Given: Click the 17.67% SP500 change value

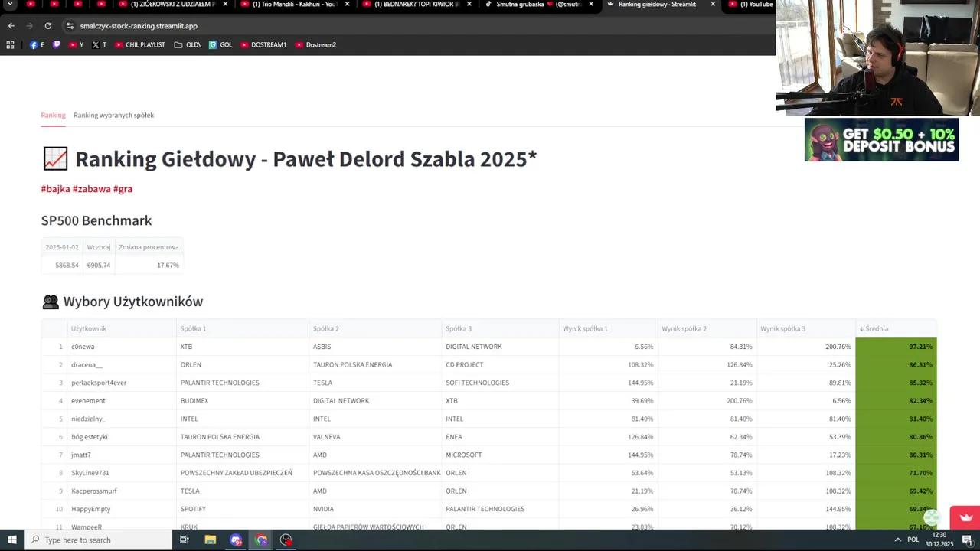Looking at the screenshot, I should click(x=149, y=266).
